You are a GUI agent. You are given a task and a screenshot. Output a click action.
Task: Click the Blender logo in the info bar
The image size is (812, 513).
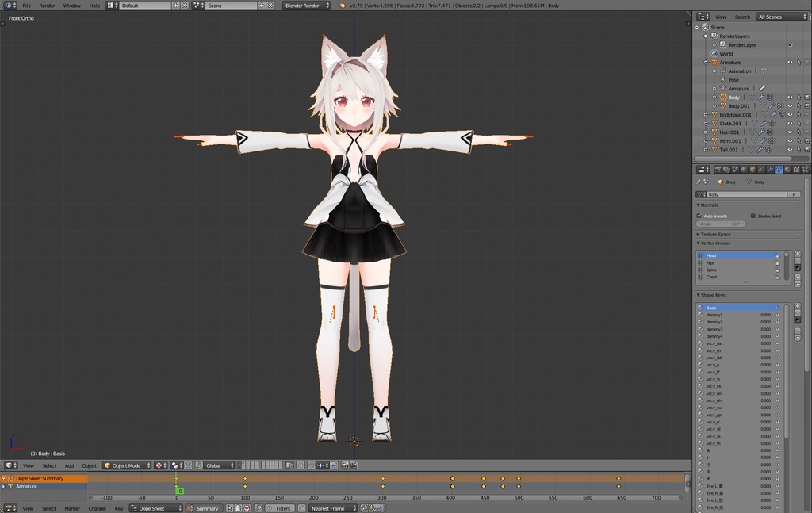pos(342,6)
